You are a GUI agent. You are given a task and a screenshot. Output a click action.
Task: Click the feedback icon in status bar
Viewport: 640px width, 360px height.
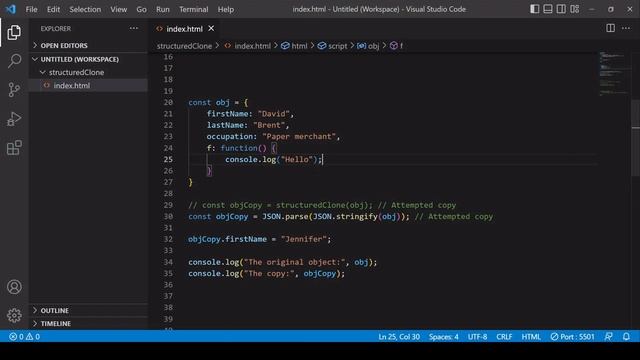(608, 337)
